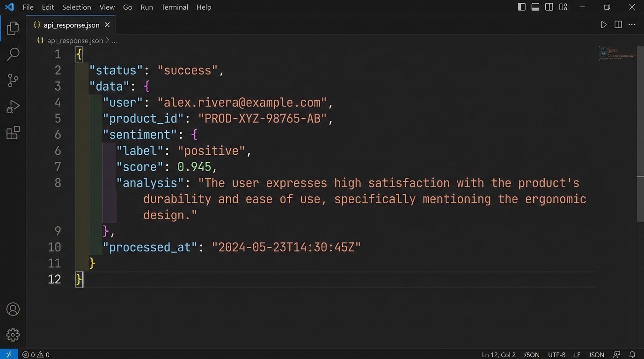Toggle the Panel visibility control
Viewport: 644px width, 359px height.
pyautogui.click(x=535, y=7)
